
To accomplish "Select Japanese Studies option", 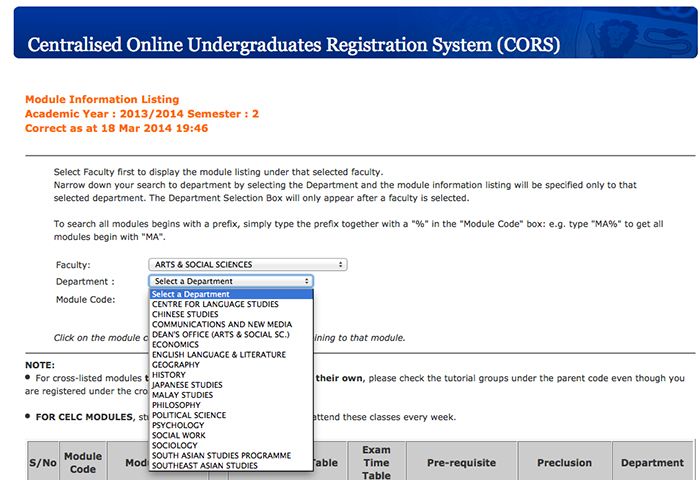I will click(231, 385).
